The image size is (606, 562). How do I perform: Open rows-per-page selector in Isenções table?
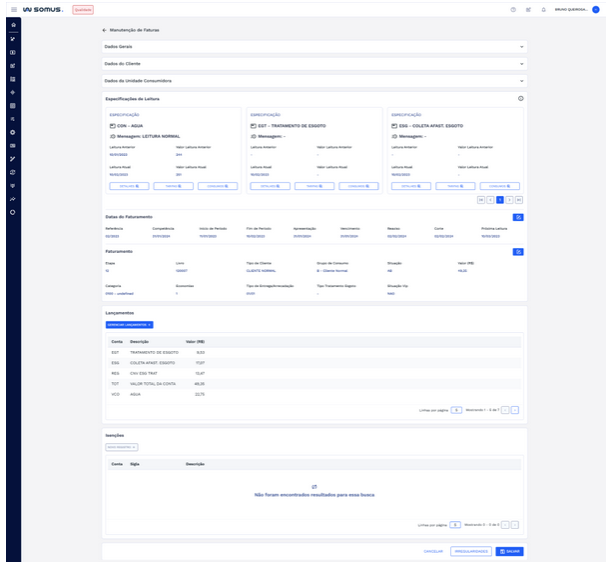tap(455, 524)
